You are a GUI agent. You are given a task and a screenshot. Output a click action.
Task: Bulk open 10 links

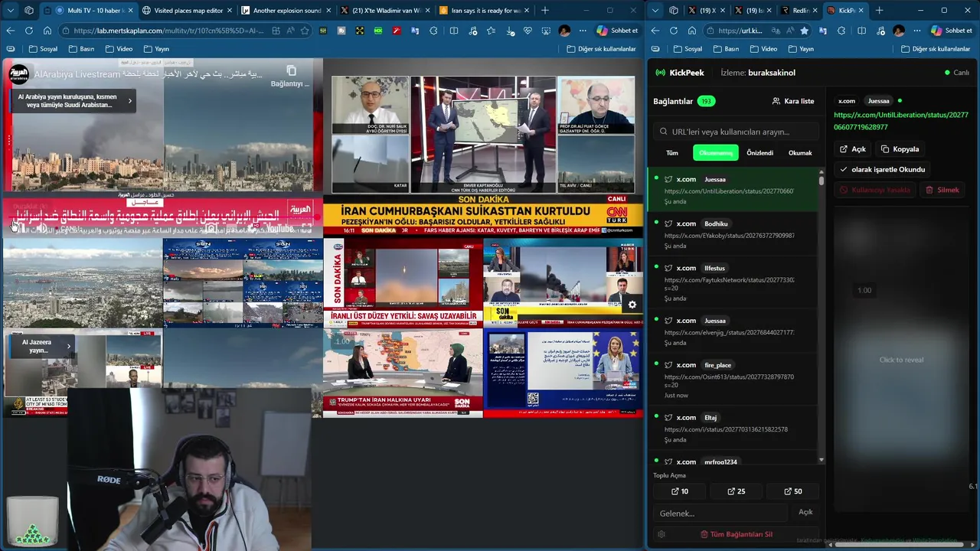pyautogui.click(x=679, y=491)
